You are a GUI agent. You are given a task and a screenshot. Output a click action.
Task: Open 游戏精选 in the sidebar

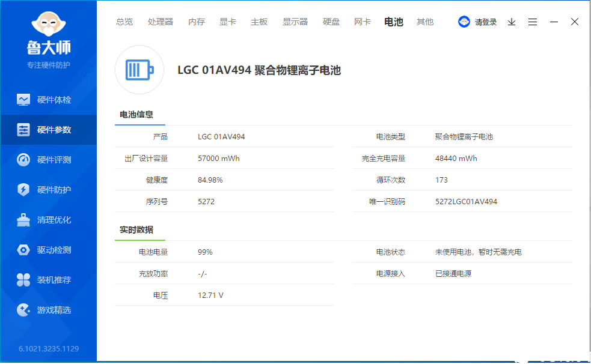(x=48, y=310)
